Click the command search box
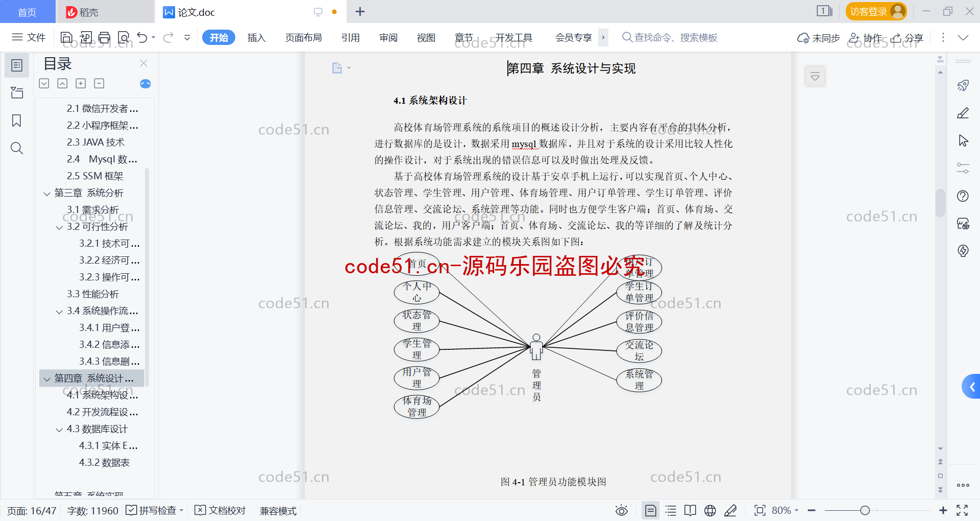The image size is (980, 521). [670, 37]
